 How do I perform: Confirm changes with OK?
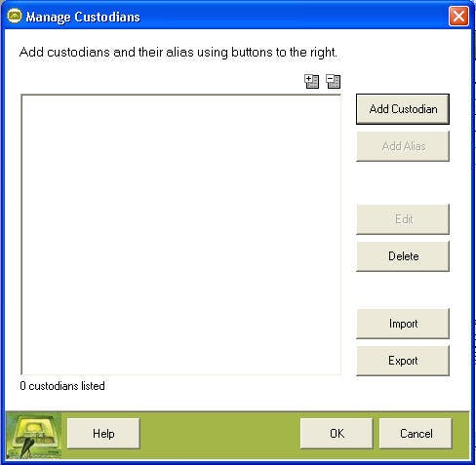tap(337, 434)
